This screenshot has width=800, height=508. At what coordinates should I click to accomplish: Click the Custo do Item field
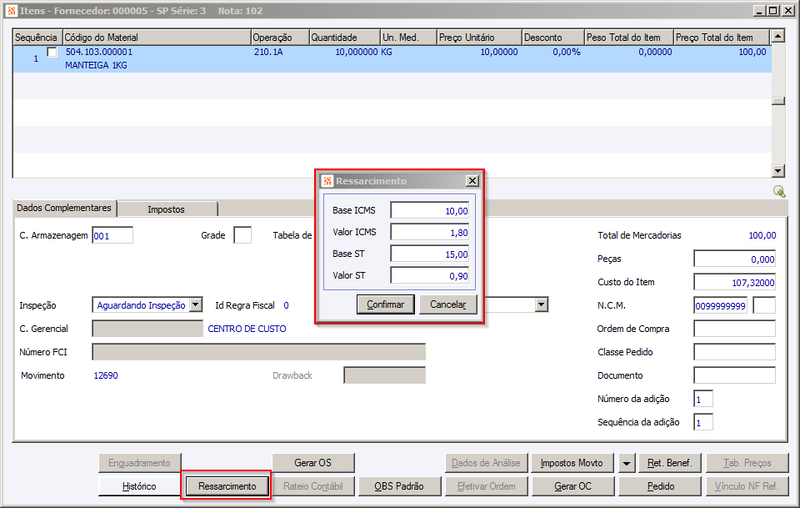pyautogui.click(x=735, y=282)
